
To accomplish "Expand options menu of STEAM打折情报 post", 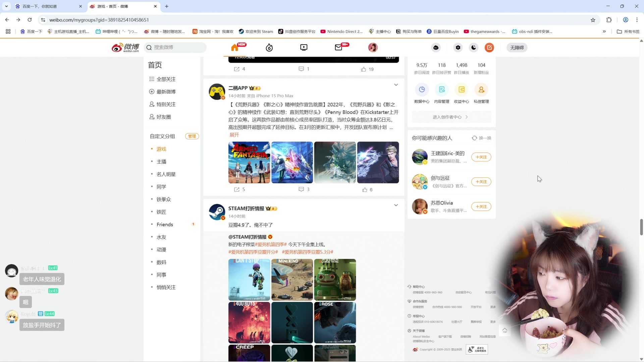I will pos(396,205).
